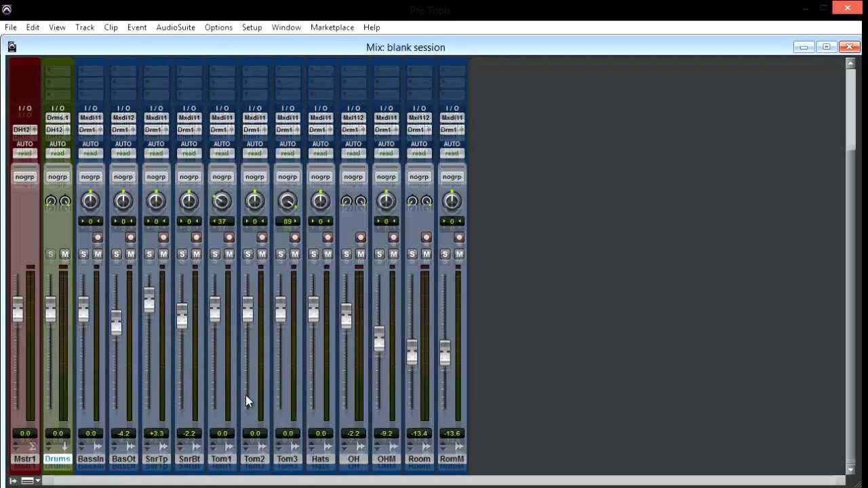Open the Marketplace menu

point(332,27)
